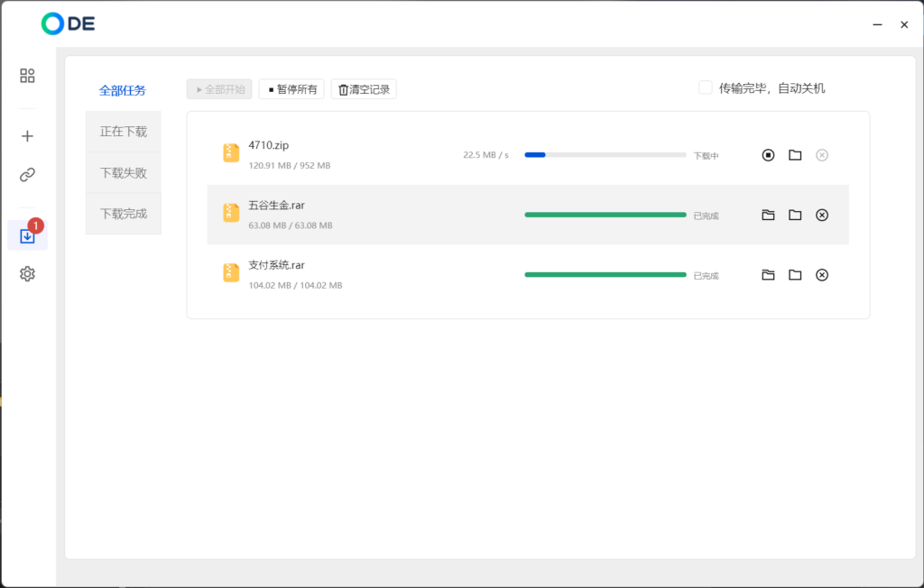Switch to the 全部任务 tab

pyautogui.click(x=123, y=90)
